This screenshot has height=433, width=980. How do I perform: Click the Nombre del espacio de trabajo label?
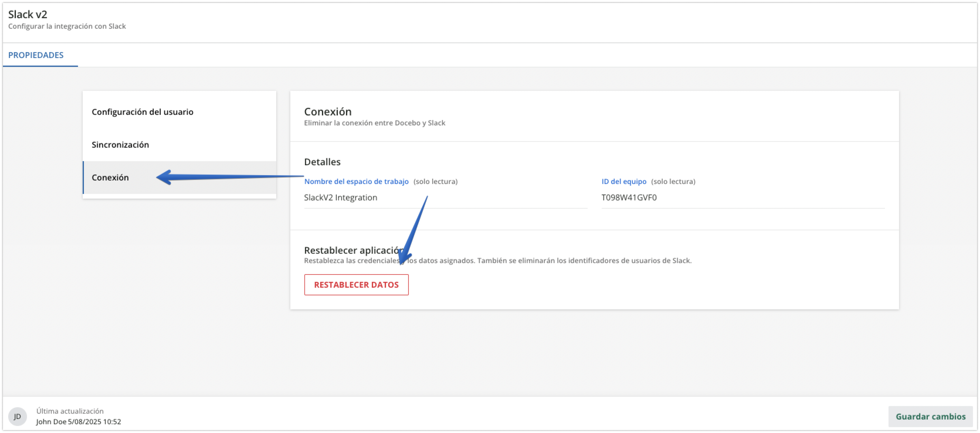[356, 181]
